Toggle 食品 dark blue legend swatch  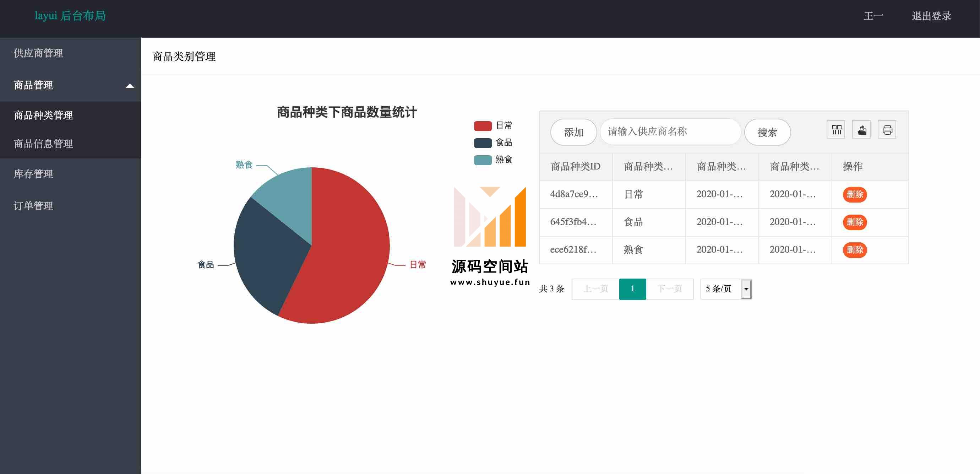(x=483, y=143)
